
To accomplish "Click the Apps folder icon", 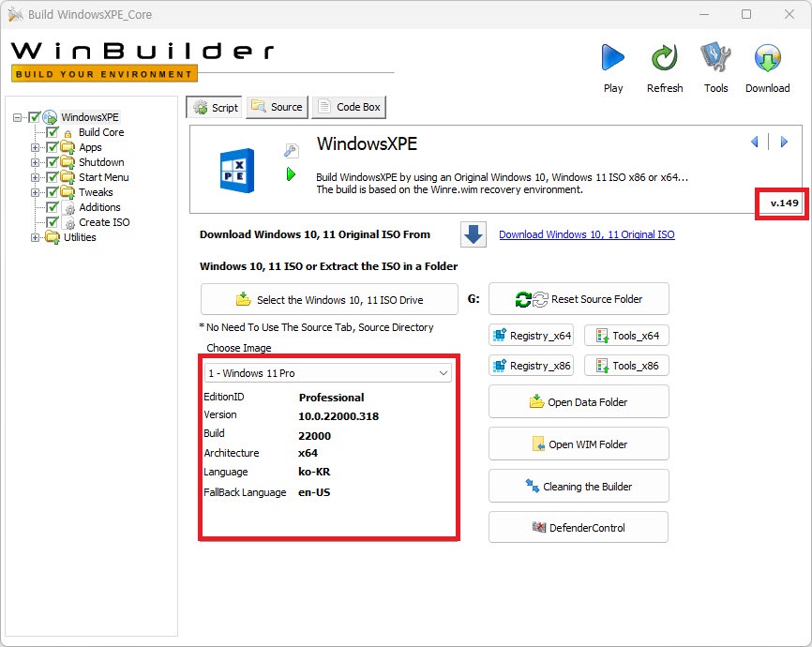I will pyautogui.click(x=68, y=147).
